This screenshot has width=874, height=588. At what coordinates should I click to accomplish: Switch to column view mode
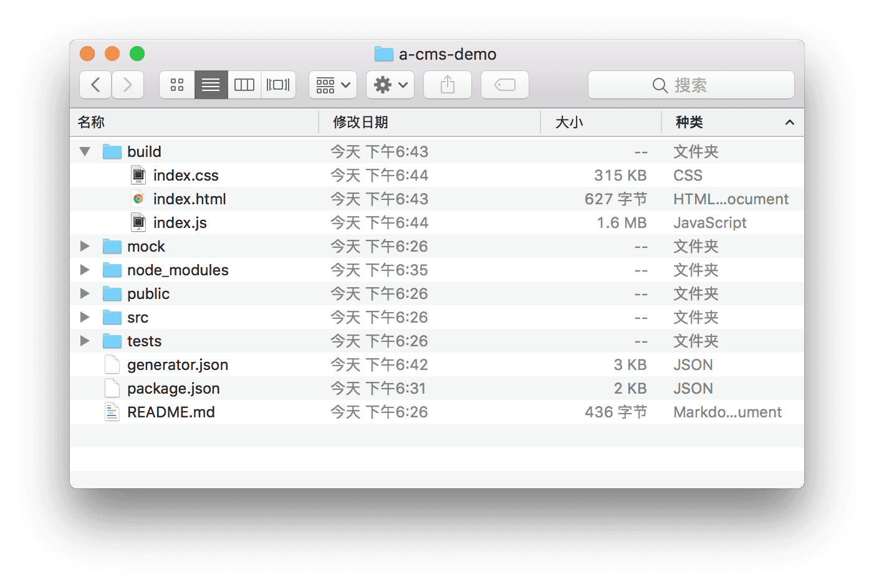[244, 85]
